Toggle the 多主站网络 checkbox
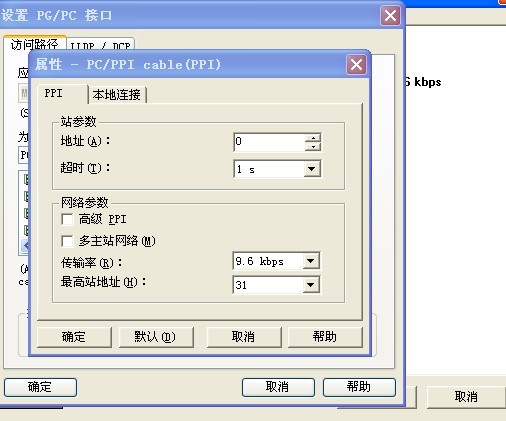This screenshot has height=421, width=506. point(68,241)
